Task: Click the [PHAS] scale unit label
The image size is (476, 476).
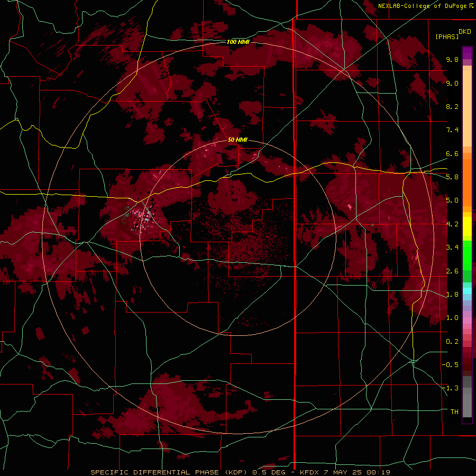Action: (447, 37)
